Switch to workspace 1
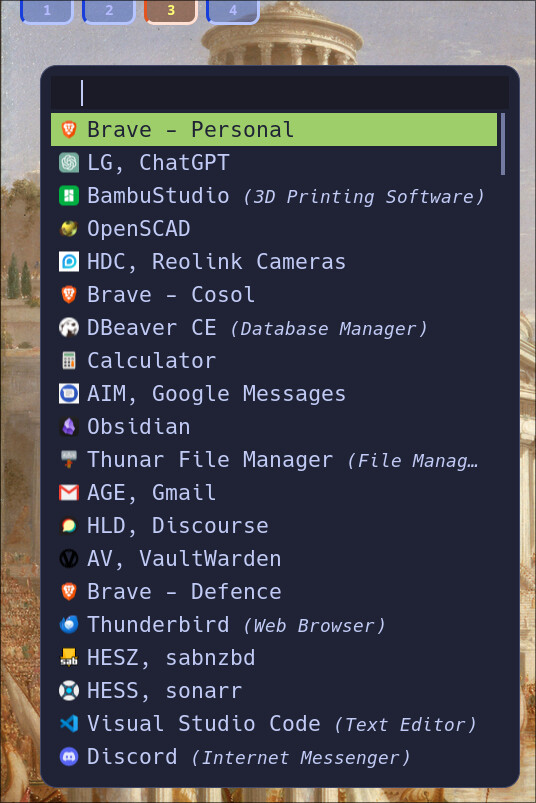This screenshot has height=803, width=536. (x=47, y=11)
